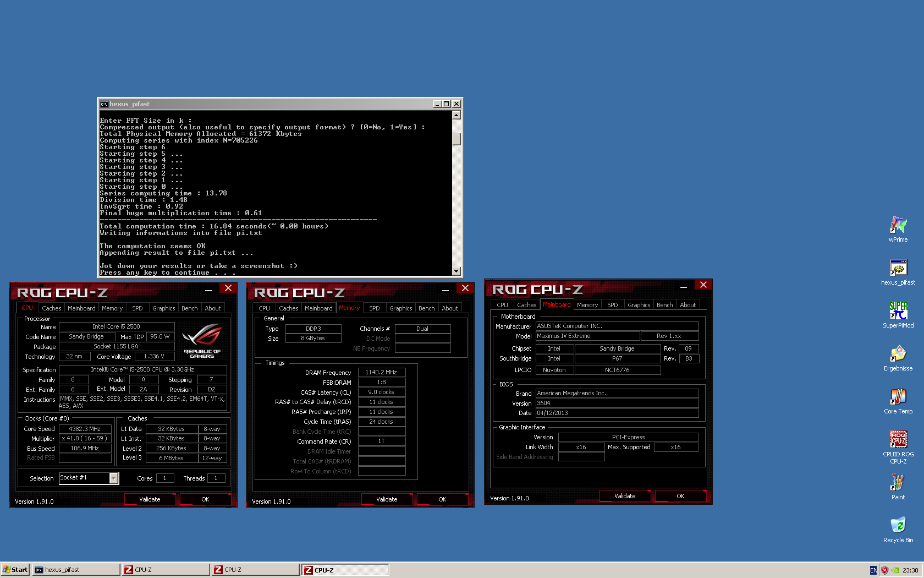
Task: Click Validate in Mainboard window
Action: tap(625, 496)
